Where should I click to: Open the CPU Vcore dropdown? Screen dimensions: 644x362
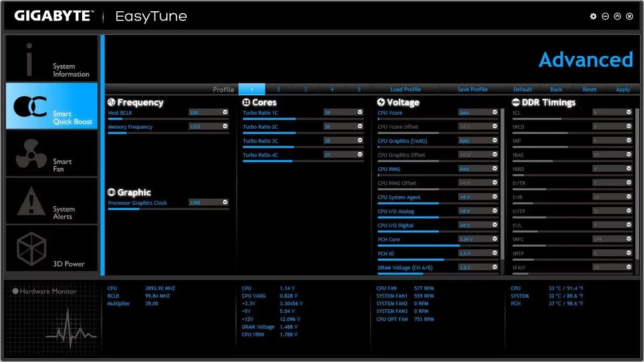point(478,113)
